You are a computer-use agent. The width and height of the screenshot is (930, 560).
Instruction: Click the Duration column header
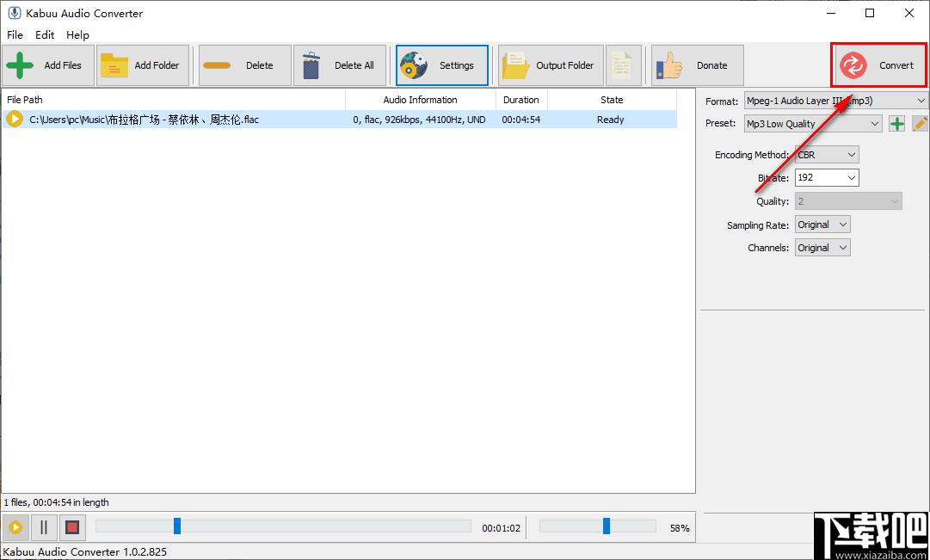coord(521,100)
